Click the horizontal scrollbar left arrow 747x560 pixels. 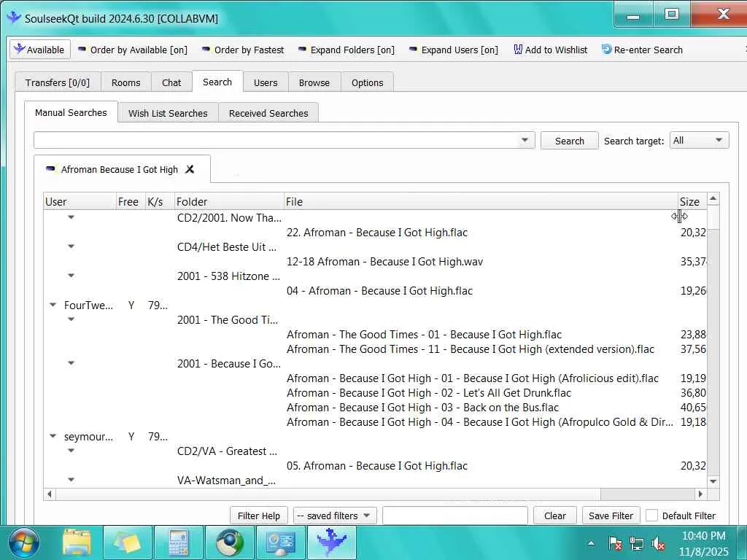(x=50, y=494)
